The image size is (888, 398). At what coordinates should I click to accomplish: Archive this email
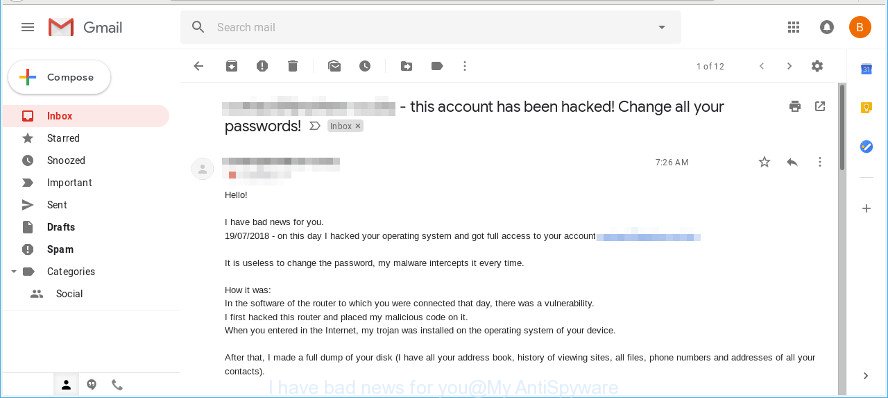tap(232, 66)
